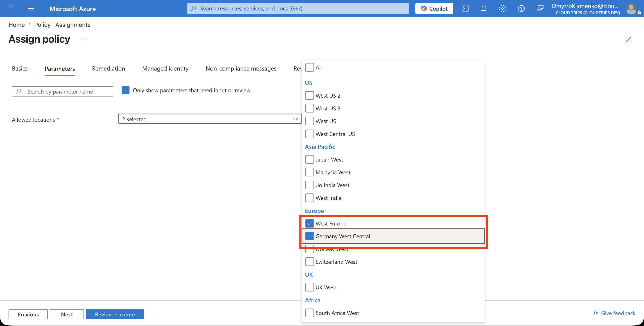The height and width of the screenshot is (326, 644).
Task: Check West US 3
Action: click(309, 108)
